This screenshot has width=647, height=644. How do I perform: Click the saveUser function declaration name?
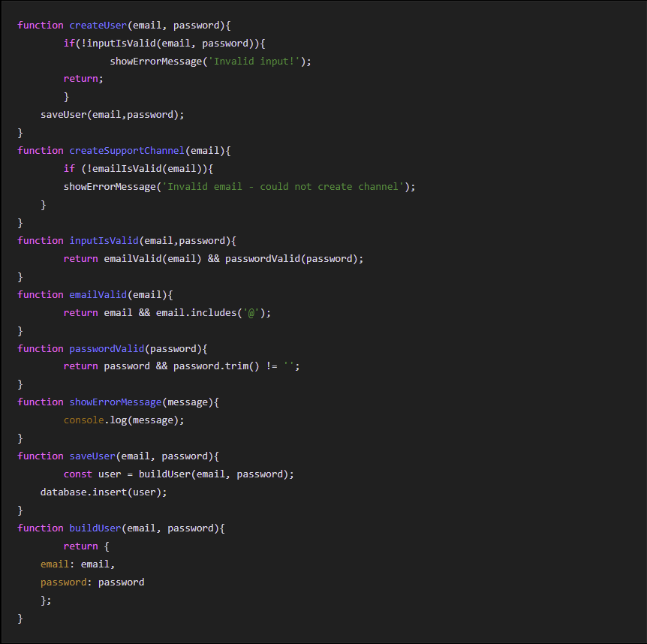tap(92, 456)
